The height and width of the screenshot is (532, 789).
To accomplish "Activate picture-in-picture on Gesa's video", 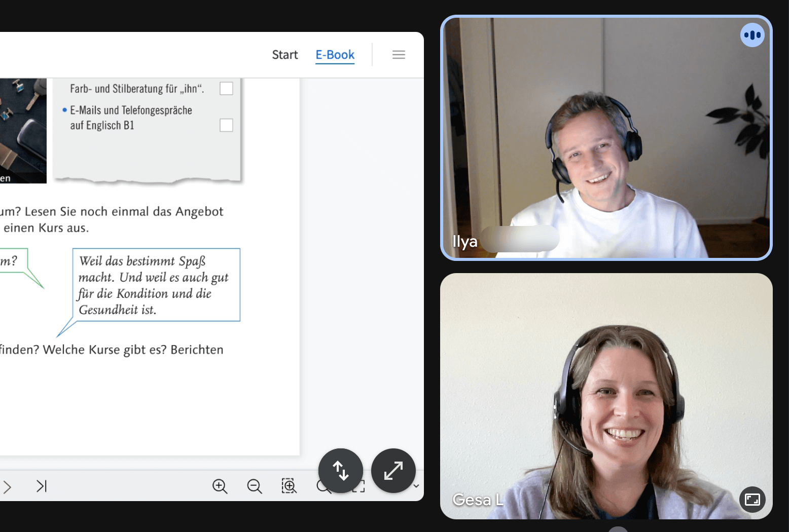I will [x=752, y=500].
